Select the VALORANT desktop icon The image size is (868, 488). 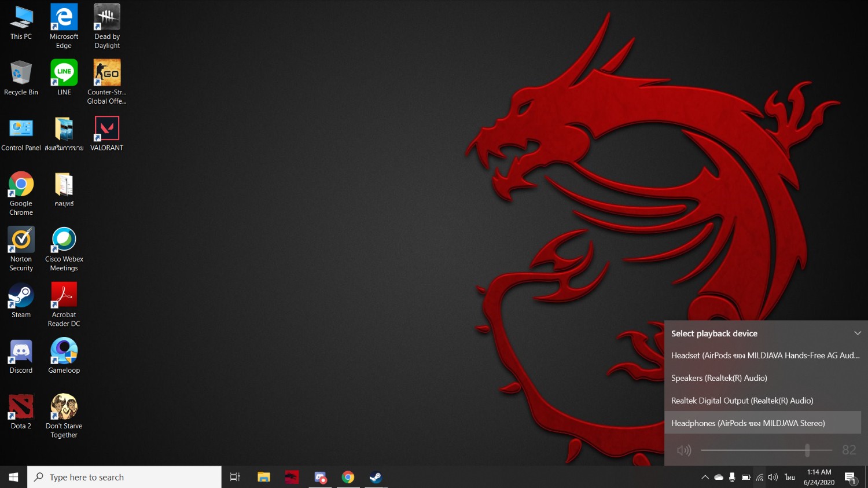click(x=106, y=133)
